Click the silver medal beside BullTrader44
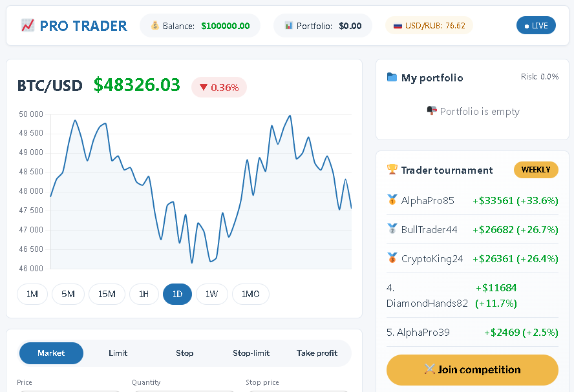The height and width of the screenshot is (392, 574). point(392,229)
